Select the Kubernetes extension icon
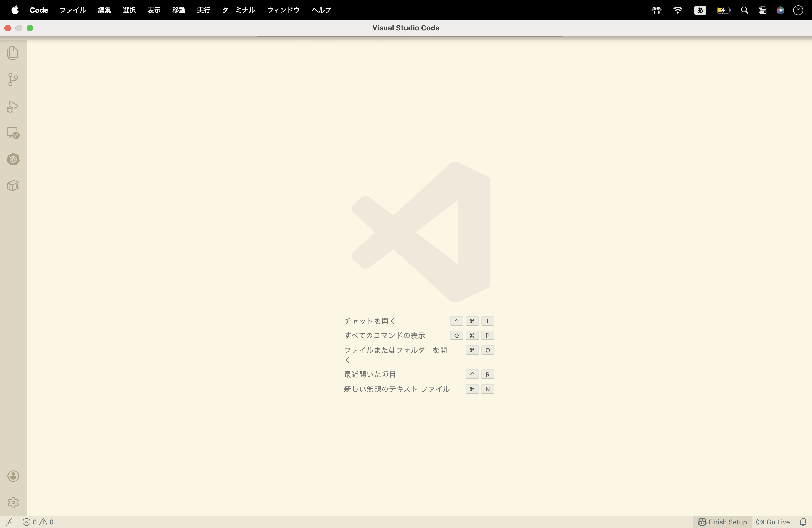 pyautogui.click(x=13, y=159)
